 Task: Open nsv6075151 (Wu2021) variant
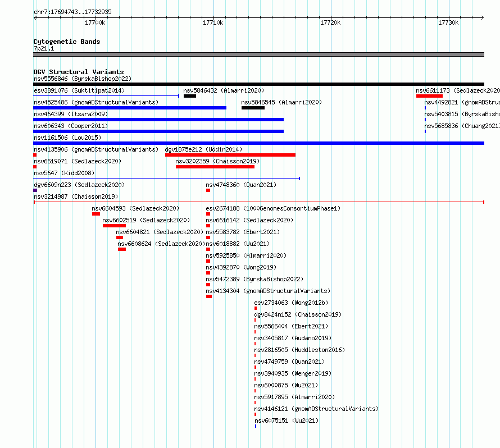(x=287, y=420)
